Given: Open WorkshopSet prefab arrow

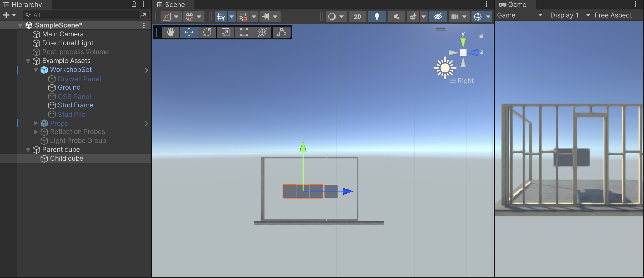Looking at the screenshot, I should coord(147,70).
